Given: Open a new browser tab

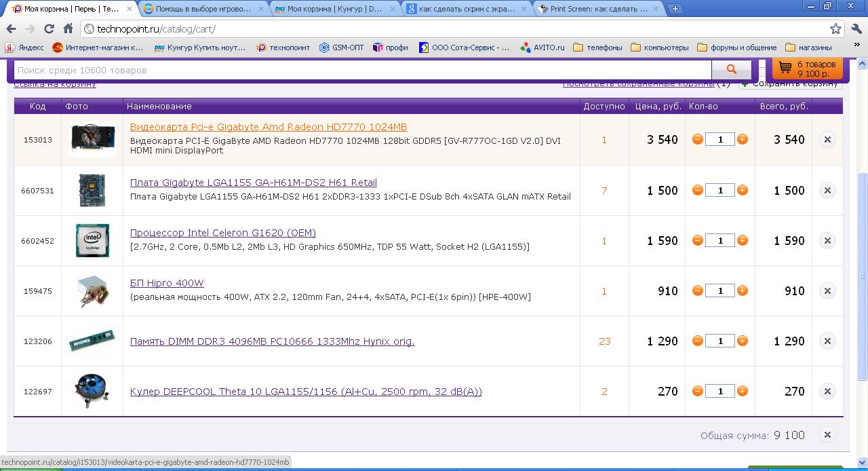Looking at the screenshot, I should (x=675, y=9).
